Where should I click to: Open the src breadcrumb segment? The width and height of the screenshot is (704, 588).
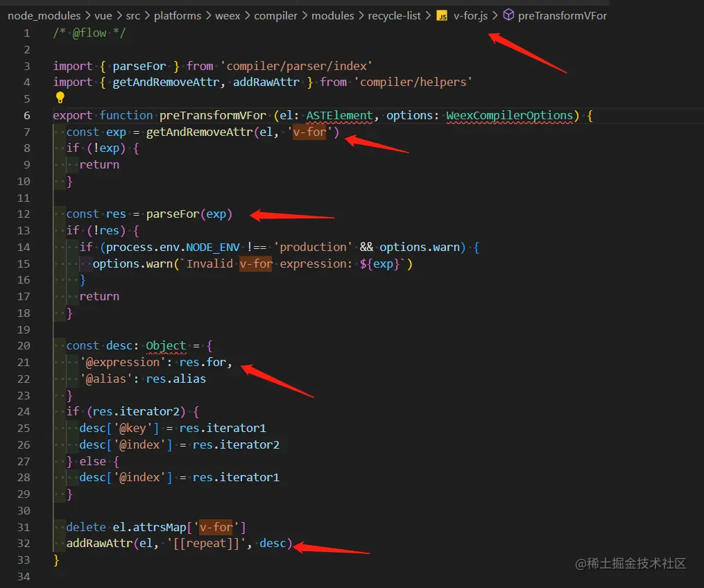(x=133, y=16)
